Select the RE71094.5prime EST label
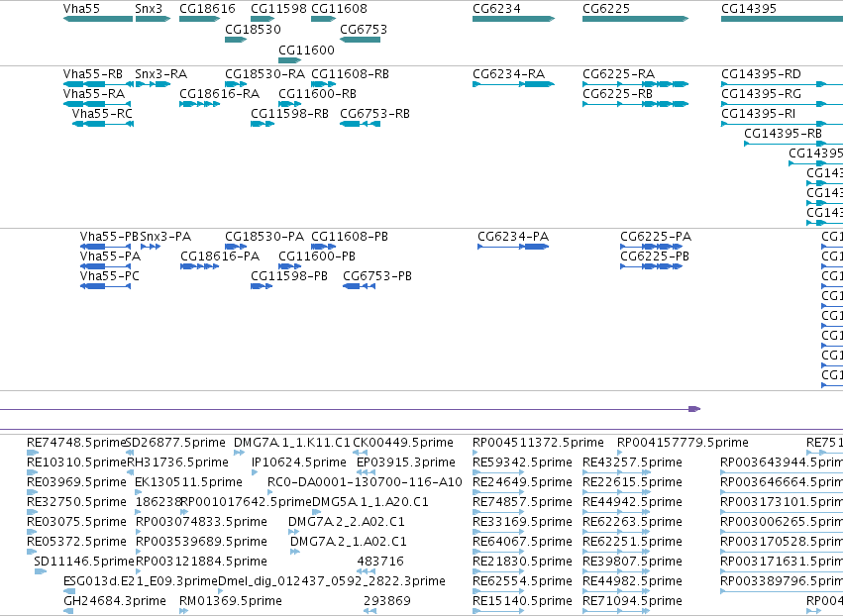This screenshot has width=843, height=616. click(x=632, y=601)
